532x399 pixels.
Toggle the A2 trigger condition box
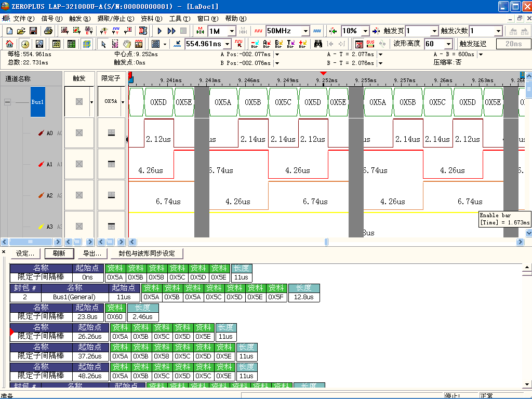[x=79, y=195]
